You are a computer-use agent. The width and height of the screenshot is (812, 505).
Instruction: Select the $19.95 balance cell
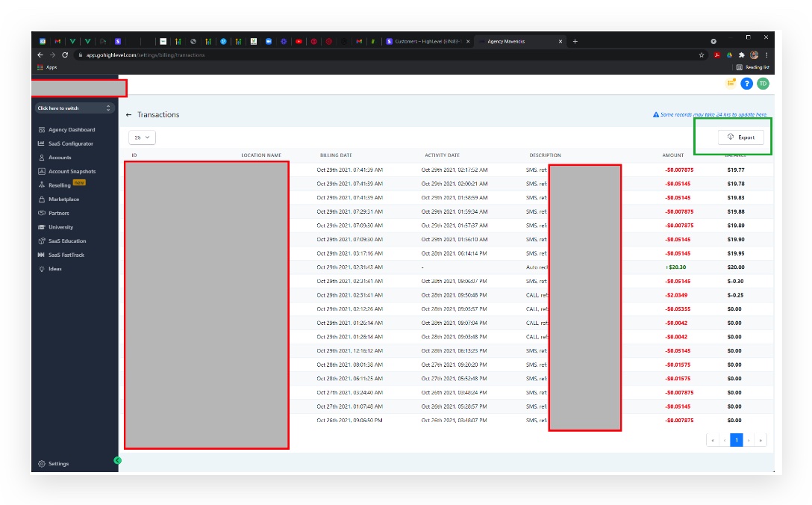(x=735, y=253)
